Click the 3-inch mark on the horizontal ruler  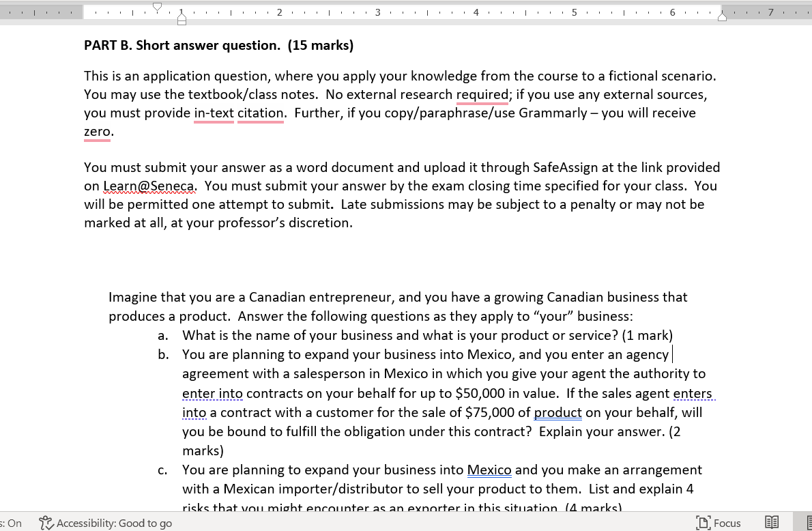point(377,12)
